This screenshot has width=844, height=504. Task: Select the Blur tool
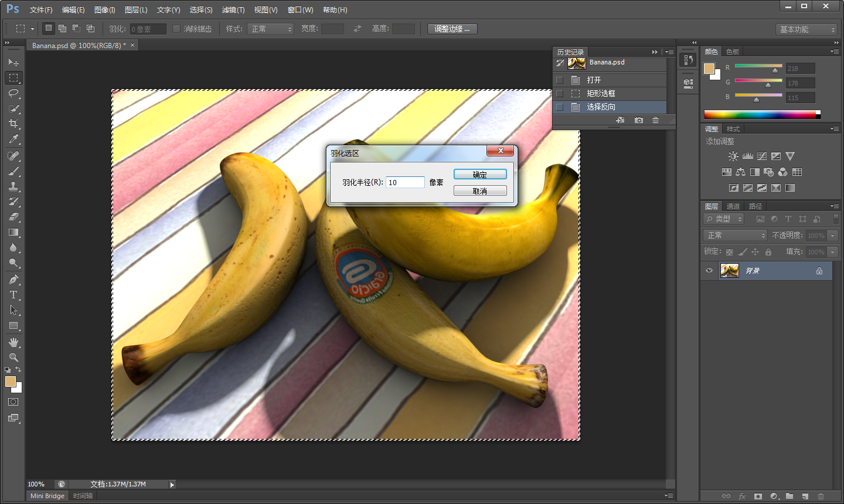tap(13, 247)
